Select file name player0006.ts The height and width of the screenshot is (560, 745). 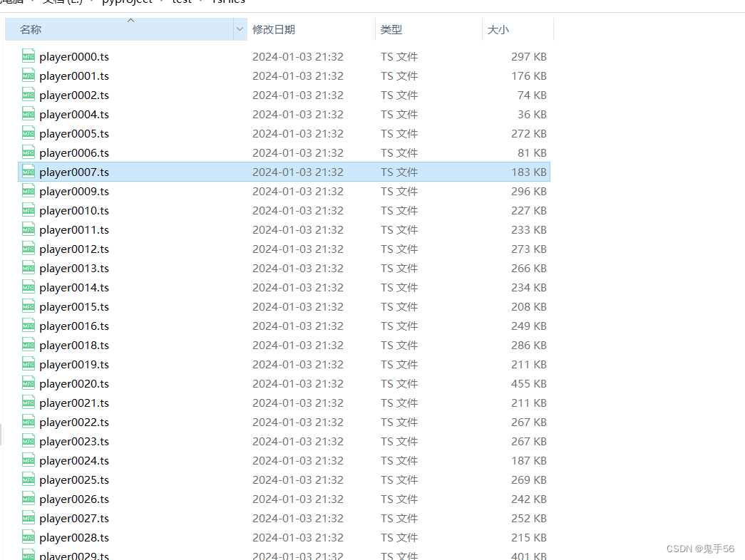(74, 153)
